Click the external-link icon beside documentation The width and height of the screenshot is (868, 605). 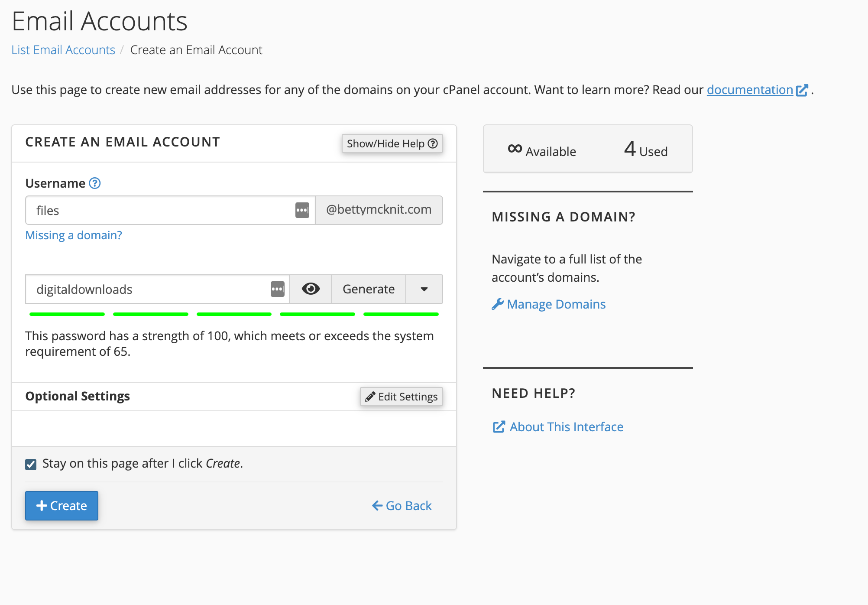(802, 90)
